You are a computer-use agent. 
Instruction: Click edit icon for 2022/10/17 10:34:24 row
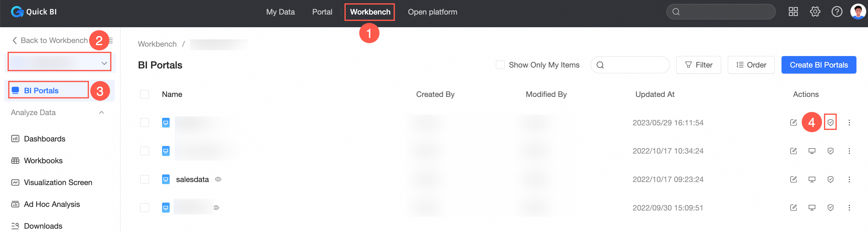(x=793, y=151)
